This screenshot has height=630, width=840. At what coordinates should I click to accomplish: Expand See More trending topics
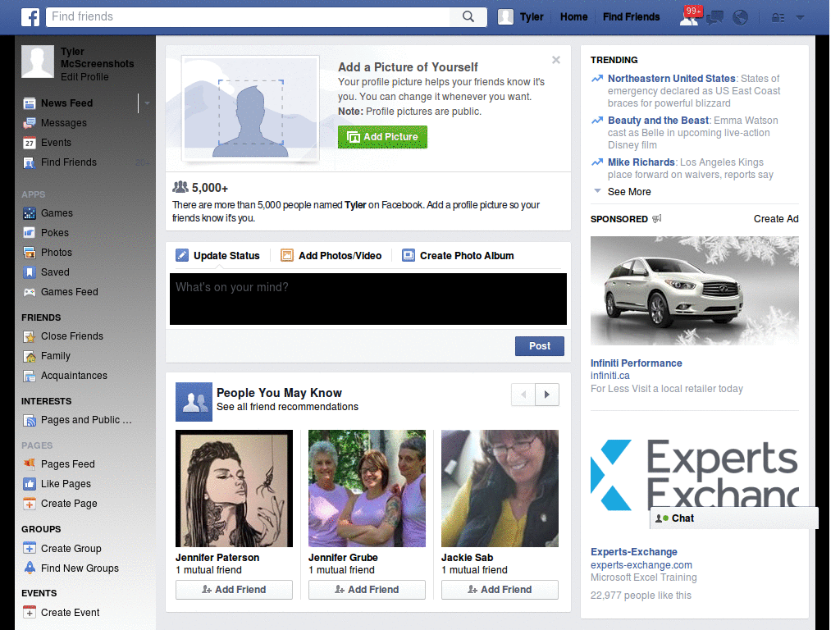[x=628, y=192]
